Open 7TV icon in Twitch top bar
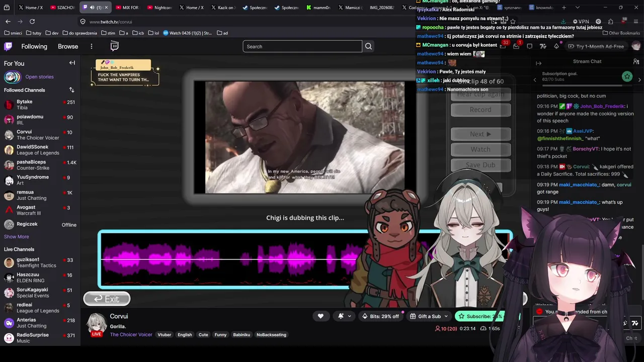 (x=543, y=46)
